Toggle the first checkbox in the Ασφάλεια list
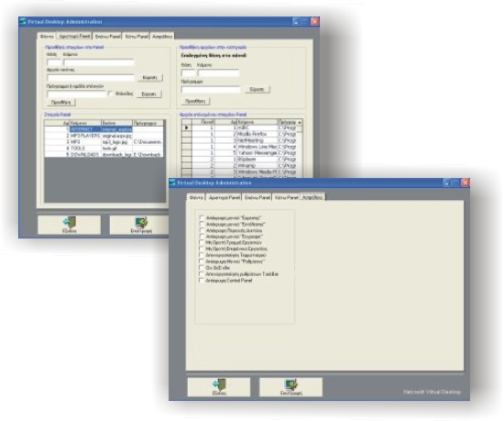The width and height of the screenshot is (504, 421). tap(202, 217)
